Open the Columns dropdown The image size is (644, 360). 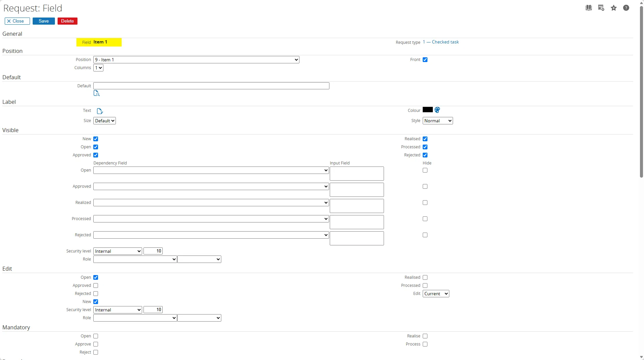tap(98, 68)
